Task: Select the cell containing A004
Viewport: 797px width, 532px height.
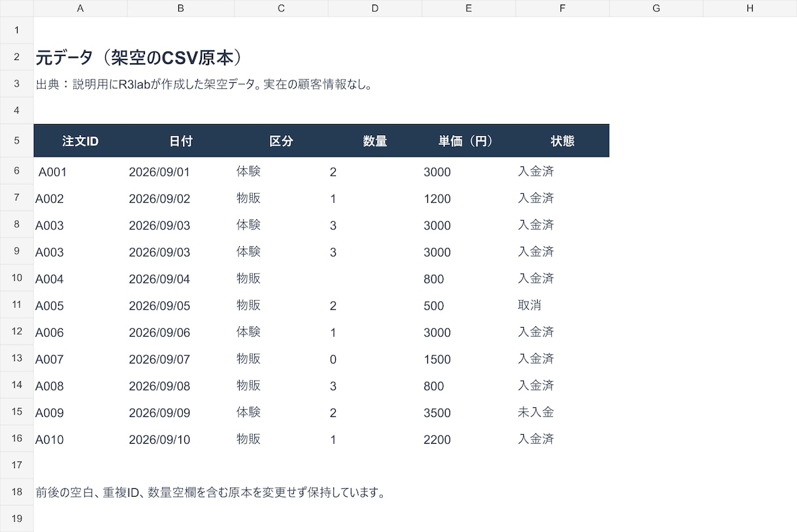Action: click(80, 279)
